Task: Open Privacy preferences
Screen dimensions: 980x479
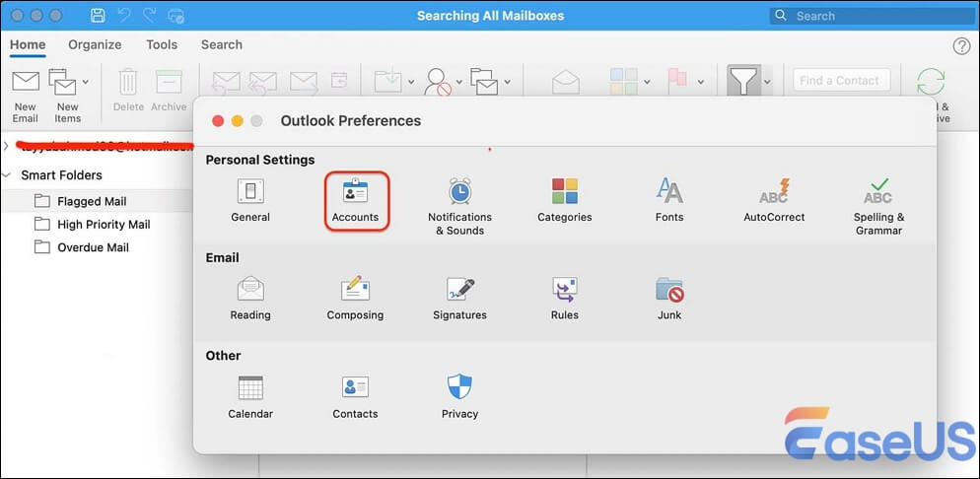Action: [460, 396]
